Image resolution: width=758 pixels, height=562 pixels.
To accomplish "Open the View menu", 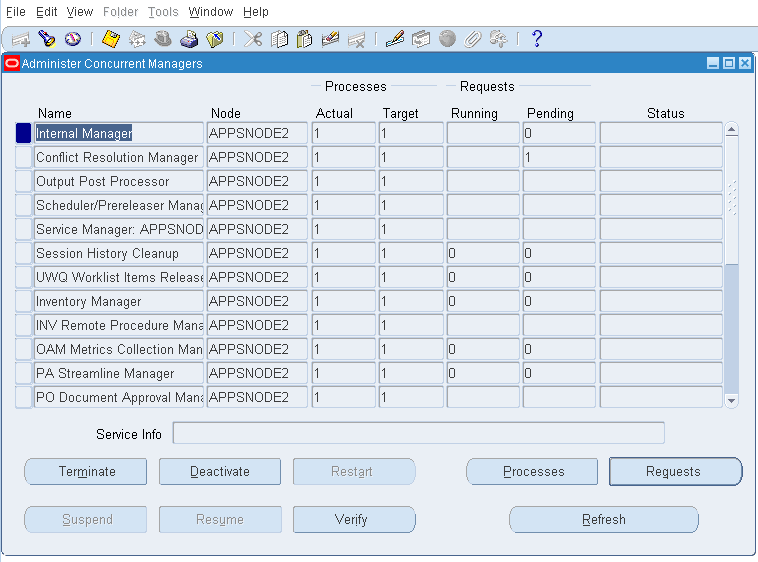I will pyautogui.click(x=80, y=12).
